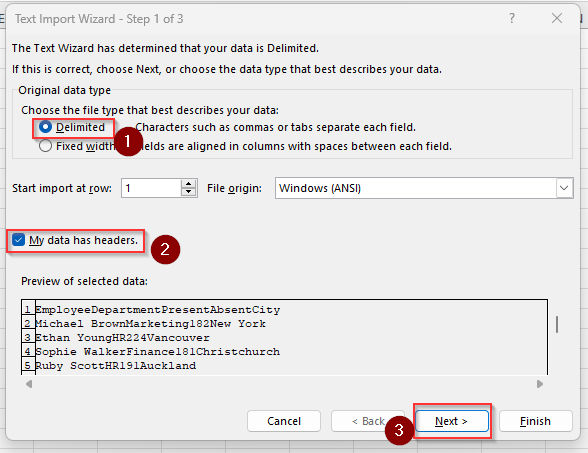Close the Text Import Wizard dialog
This screenshot has width=588, height=453.
[x=557, y=18]
